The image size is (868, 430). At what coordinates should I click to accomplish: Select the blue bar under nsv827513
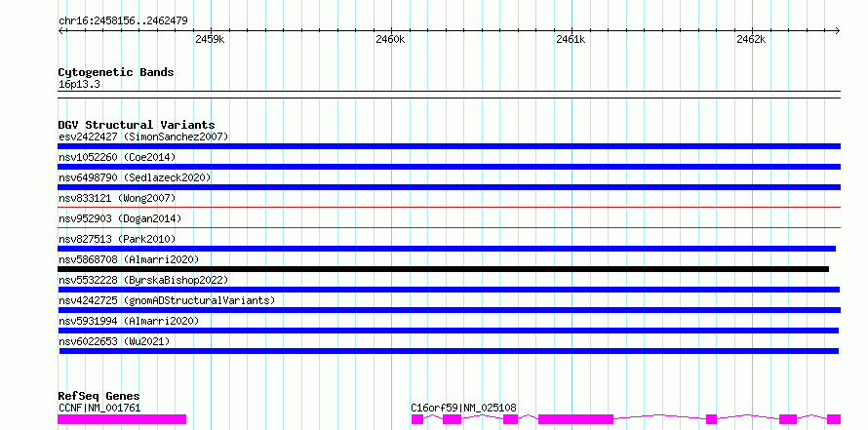tap(447, 249)
